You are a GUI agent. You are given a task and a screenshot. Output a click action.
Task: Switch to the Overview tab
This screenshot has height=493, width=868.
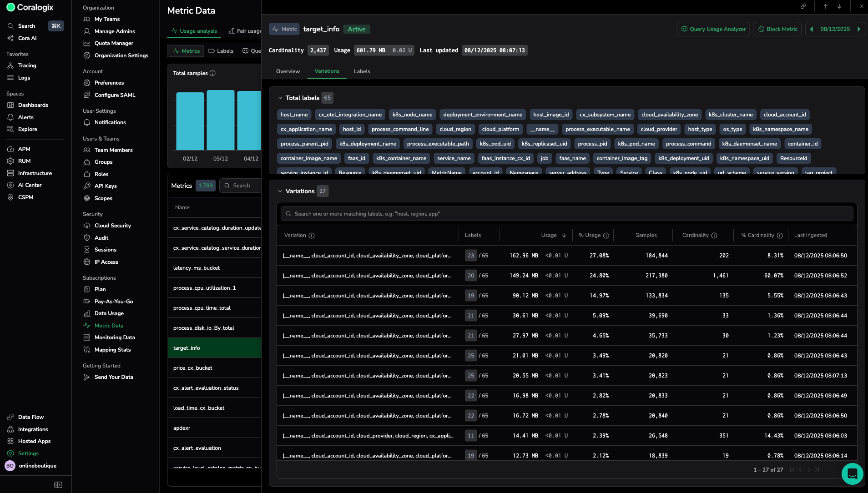[288, 71]
